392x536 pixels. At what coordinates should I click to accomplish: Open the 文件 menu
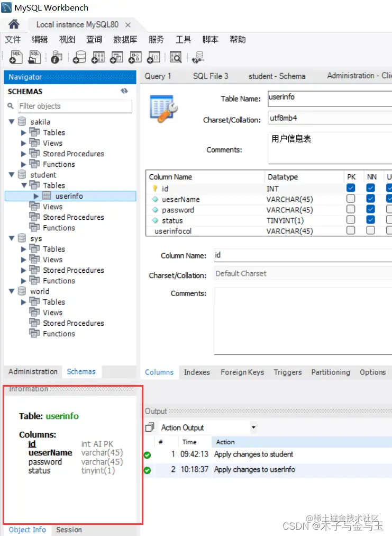(13, 40)
